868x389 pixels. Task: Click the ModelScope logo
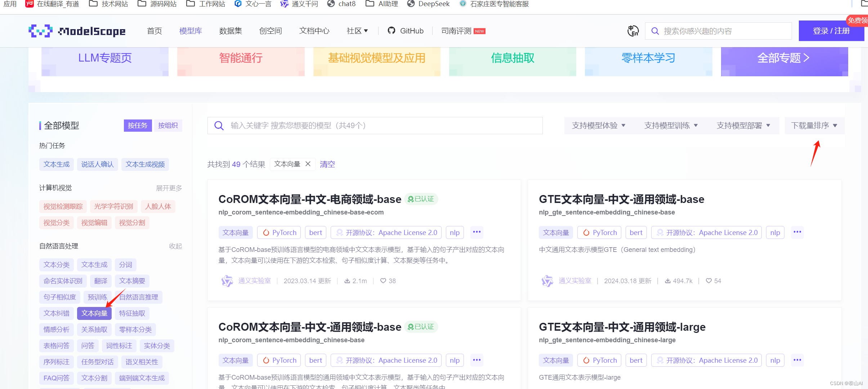(x=77, y=31)
